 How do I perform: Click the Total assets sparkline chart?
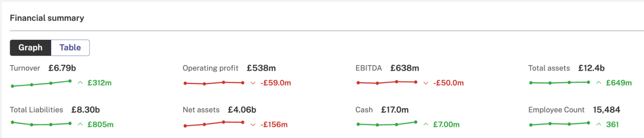pos(560,83)
